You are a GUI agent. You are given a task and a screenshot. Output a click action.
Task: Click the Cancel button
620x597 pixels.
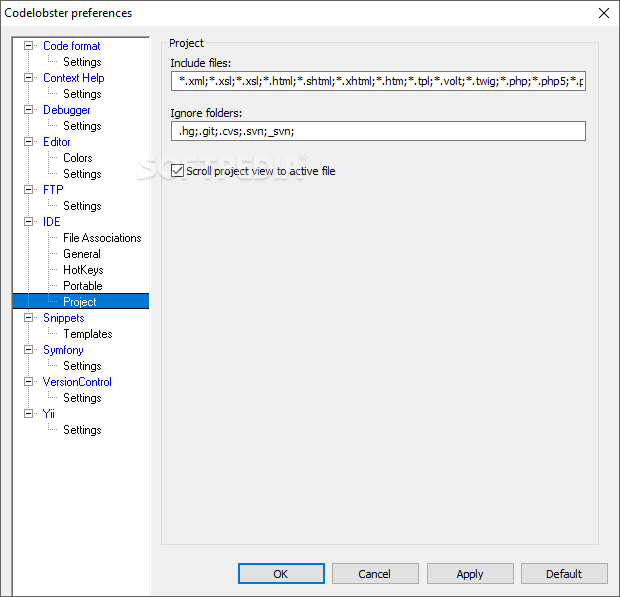click(375, 574)
